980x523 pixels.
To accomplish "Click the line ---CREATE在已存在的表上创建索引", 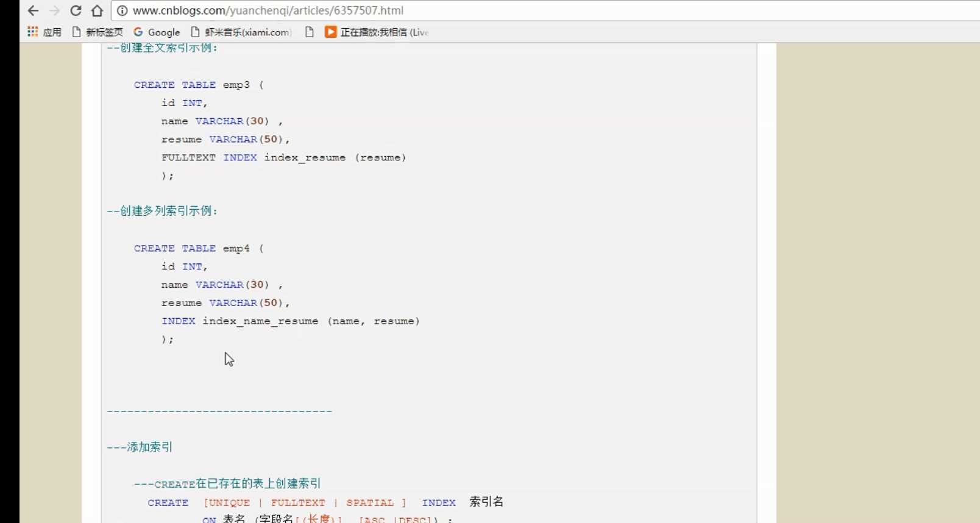I will point(227,483).
